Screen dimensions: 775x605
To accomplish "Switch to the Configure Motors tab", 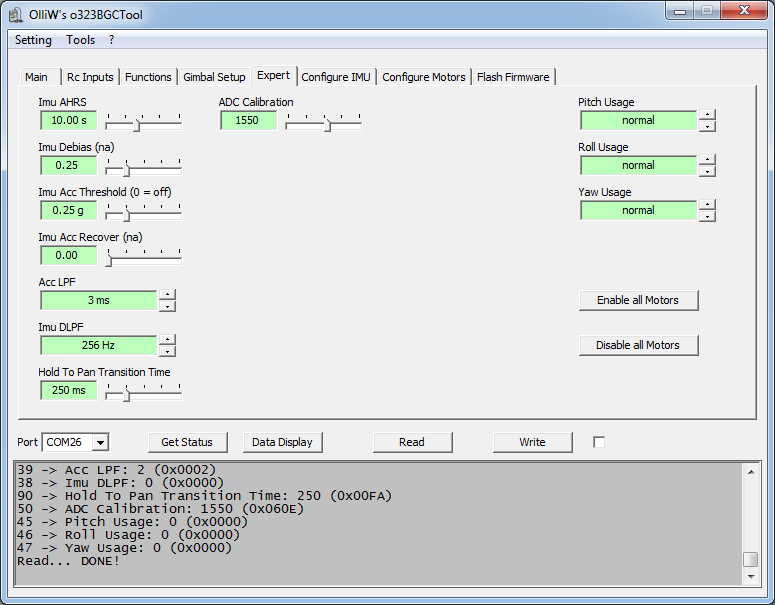I will [x=424, y=77].
